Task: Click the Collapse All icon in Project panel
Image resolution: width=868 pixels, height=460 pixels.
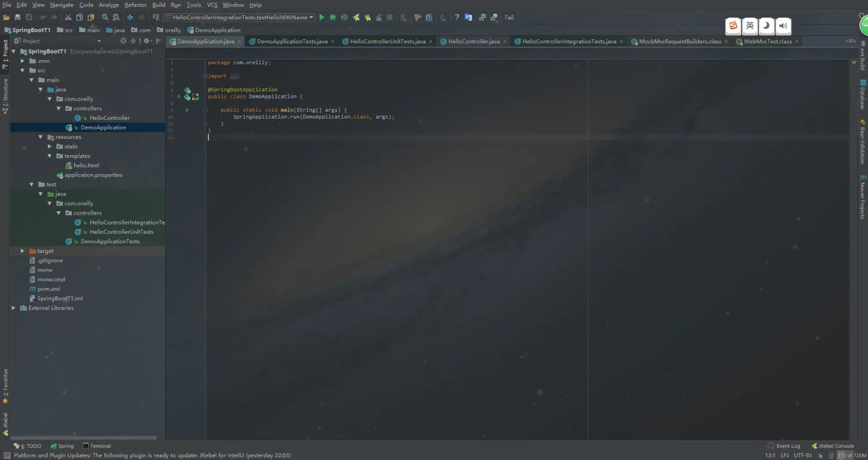Action: 133,41
